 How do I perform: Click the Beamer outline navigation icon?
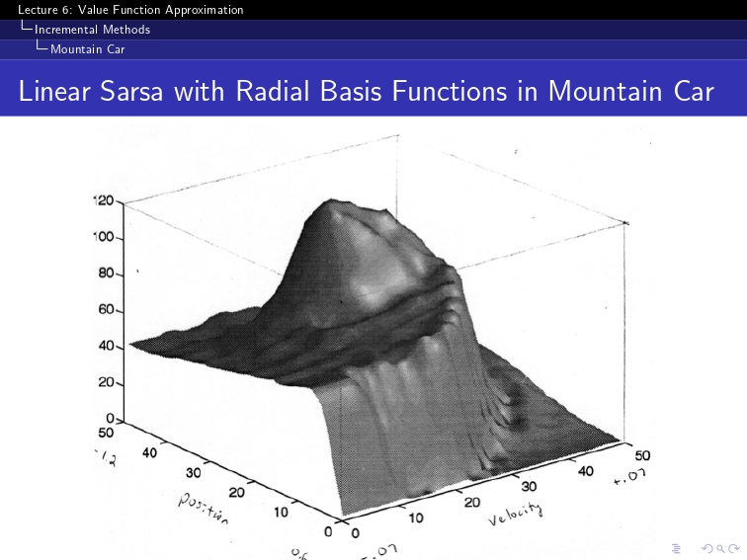pyautogui.click(x=676, y=549)
